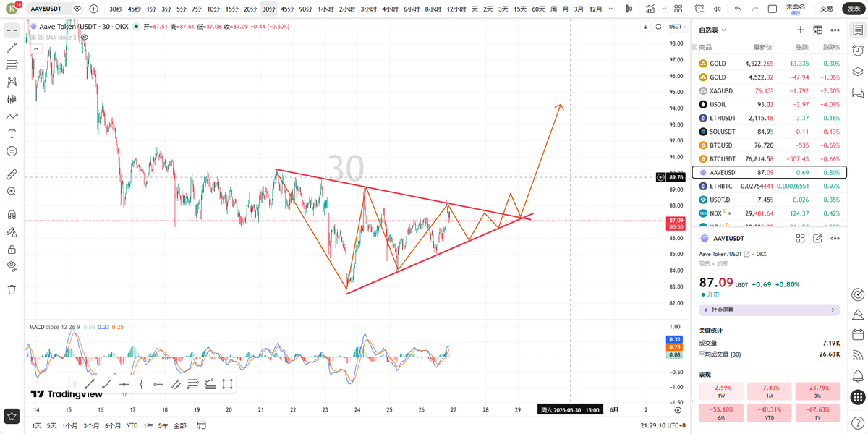The image size is (868, 434).
Task: Open more symbol options next to AAVEUSDT
Action: pos(835,238)
